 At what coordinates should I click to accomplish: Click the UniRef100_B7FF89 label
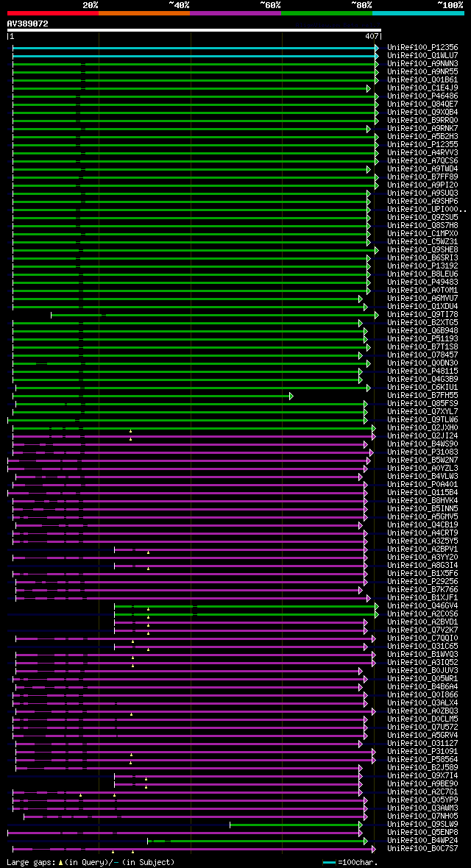pyautogui.click(x=422, y=177)
